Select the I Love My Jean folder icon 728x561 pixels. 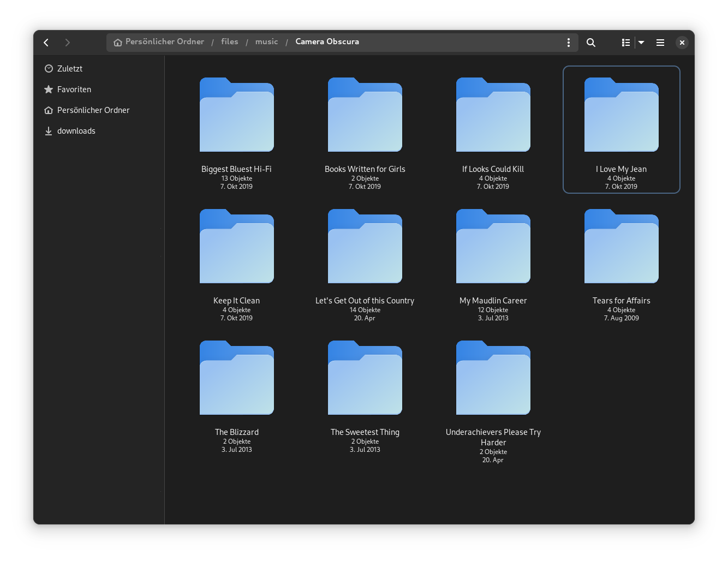point(622,115)
